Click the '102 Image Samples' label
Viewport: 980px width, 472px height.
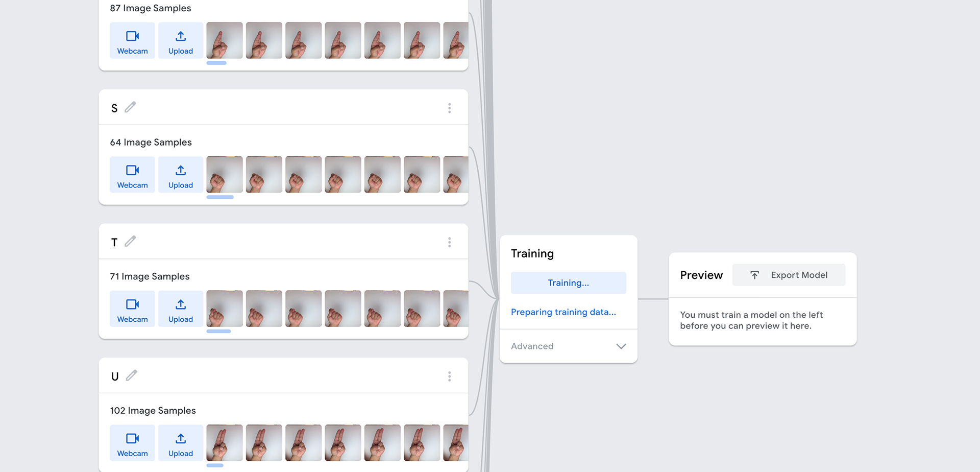pos(153,411)
